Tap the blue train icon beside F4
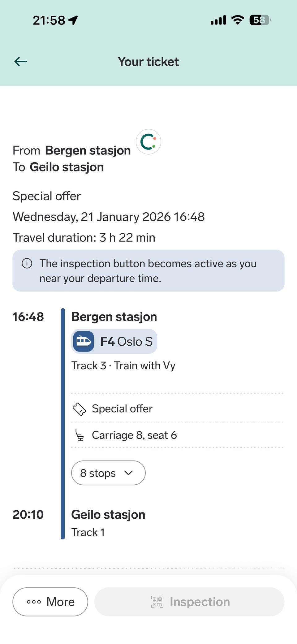297x644 pixels. point(84,341)
